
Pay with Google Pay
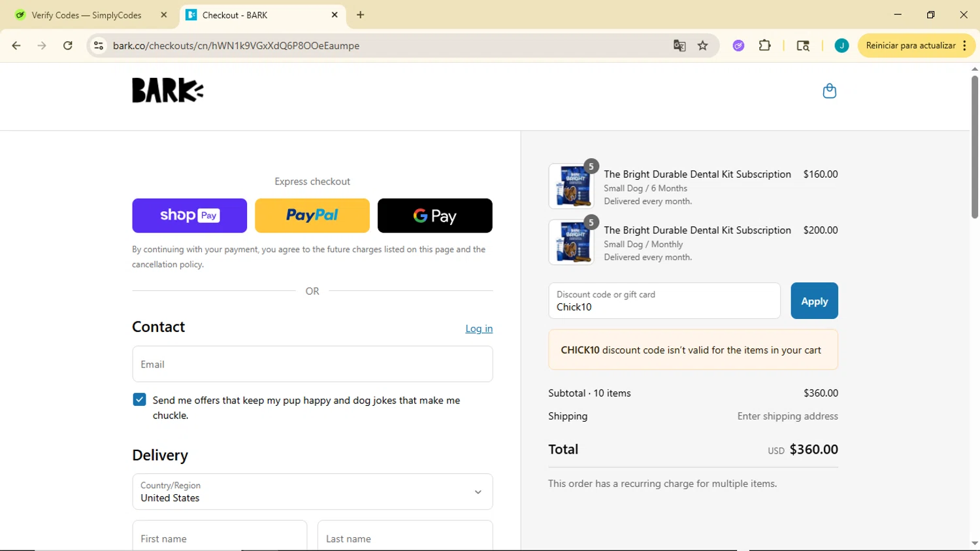click(435, 216)
